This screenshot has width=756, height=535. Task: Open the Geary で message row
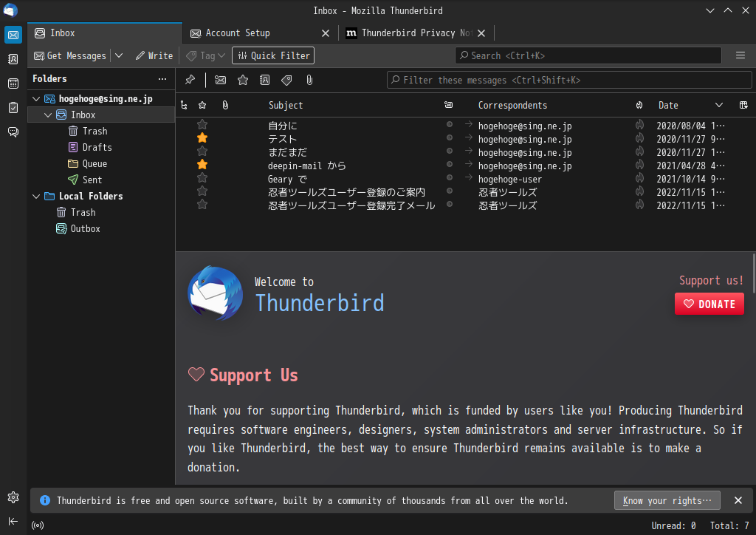point(465,179)
